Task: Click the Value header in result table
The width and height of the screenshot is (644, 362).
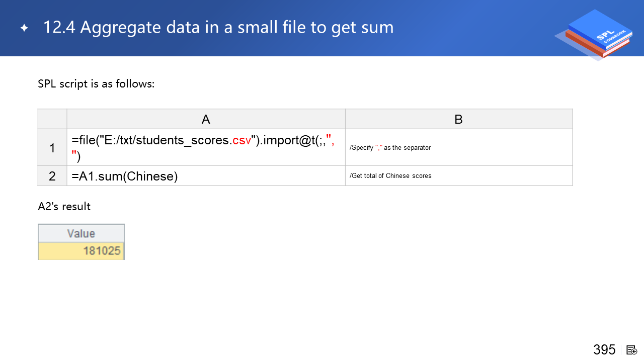Action: coord(81,234)
